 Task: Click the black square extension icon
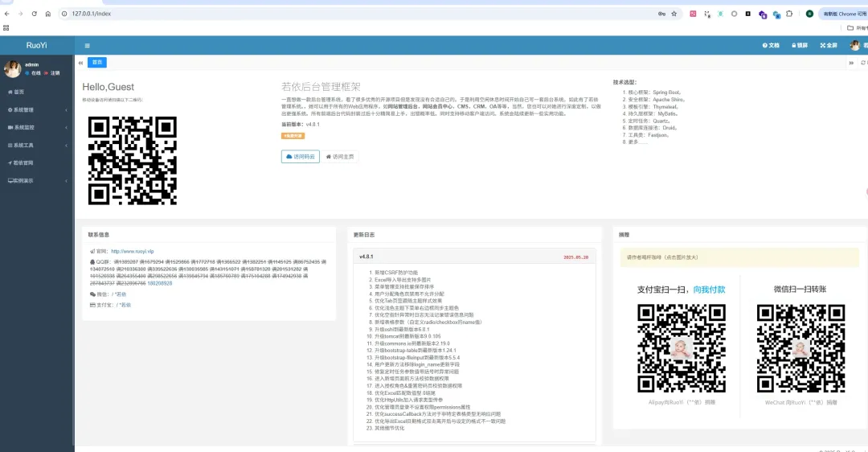[748, 14]
